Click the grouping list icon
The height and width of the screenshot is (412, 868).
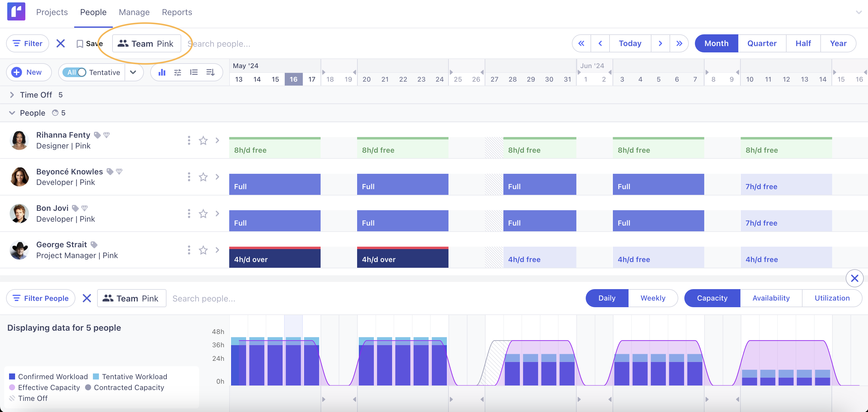(x=194, y=72)
